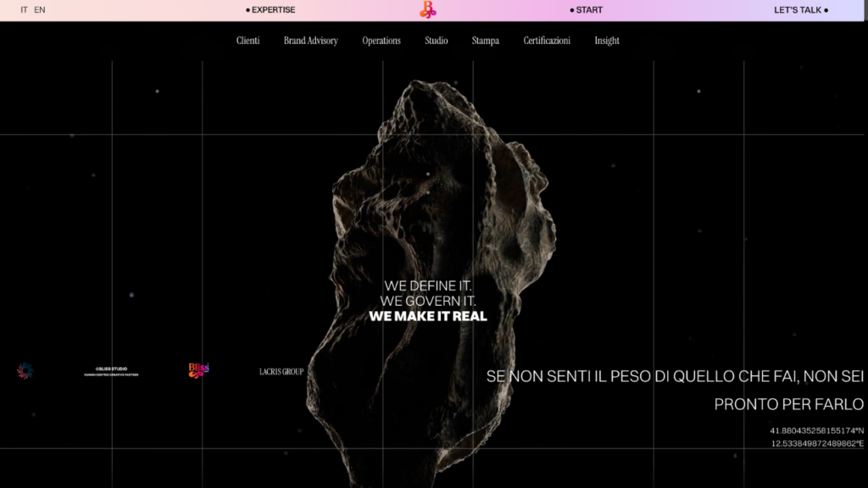
Task: Switch the language to EN
Action: [39, 10]
